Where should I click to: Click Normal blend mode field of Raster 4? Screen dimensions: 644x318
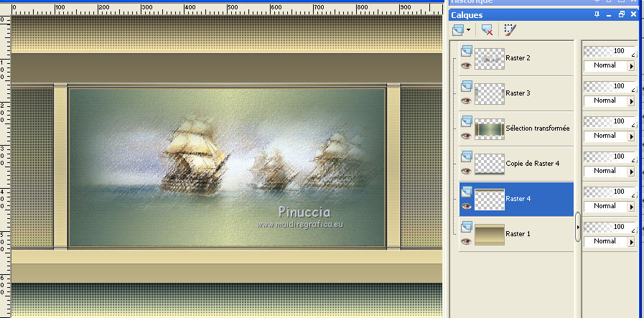pyautogui.click(x=605, y=207)
